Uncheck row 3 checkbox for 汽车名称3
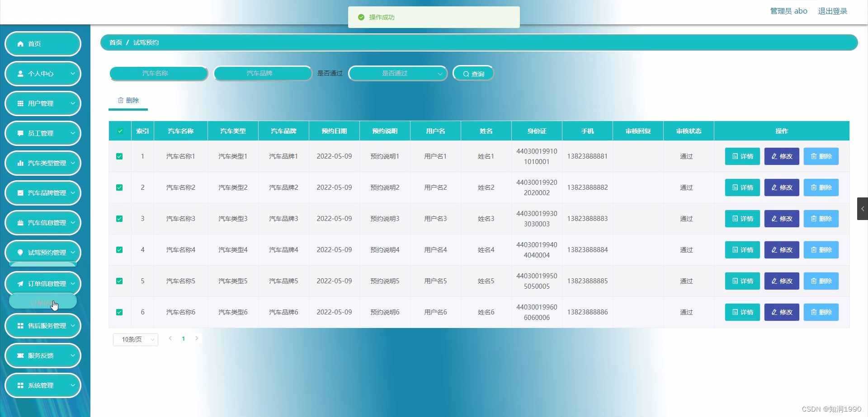Viewport: 868px width, 417px height. pos(119,219)
